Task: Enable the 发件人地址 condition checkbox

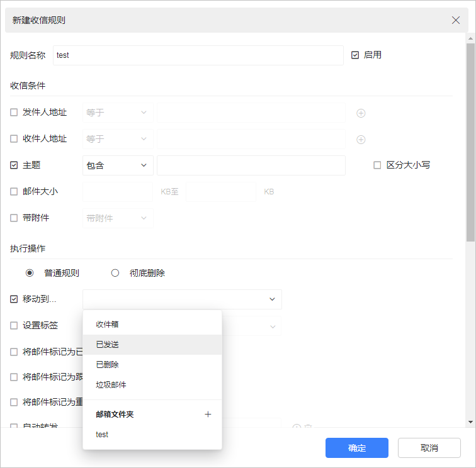Action: coord(14,113)
